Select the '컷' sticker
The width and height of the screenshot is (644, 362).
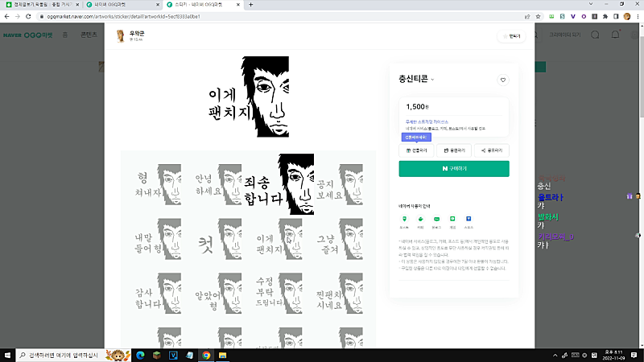pyautogui.click(x=218, y=239)
